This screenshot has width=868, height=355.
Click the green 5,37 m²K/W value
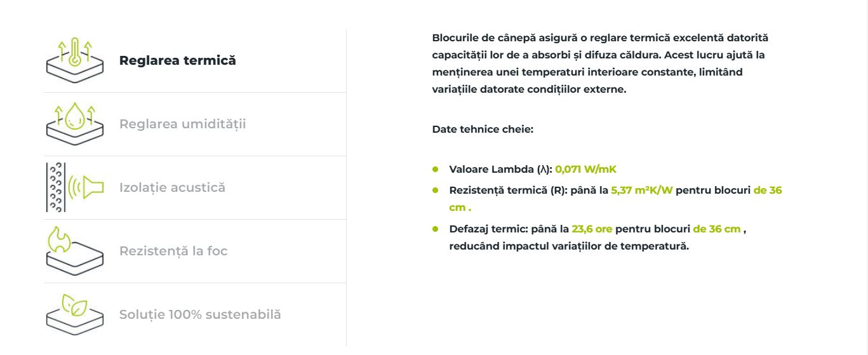(642, 190)
